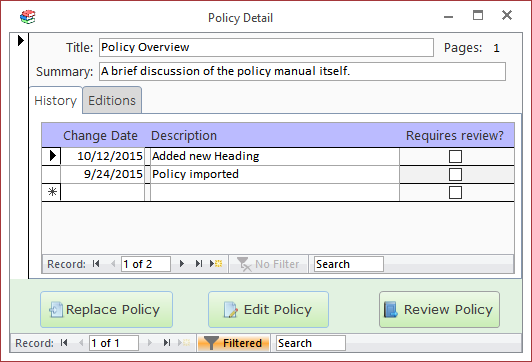Viewport: 532px width, 362px height.
Task: Click the Access form icon in title bar
Action: coord(28,17)
